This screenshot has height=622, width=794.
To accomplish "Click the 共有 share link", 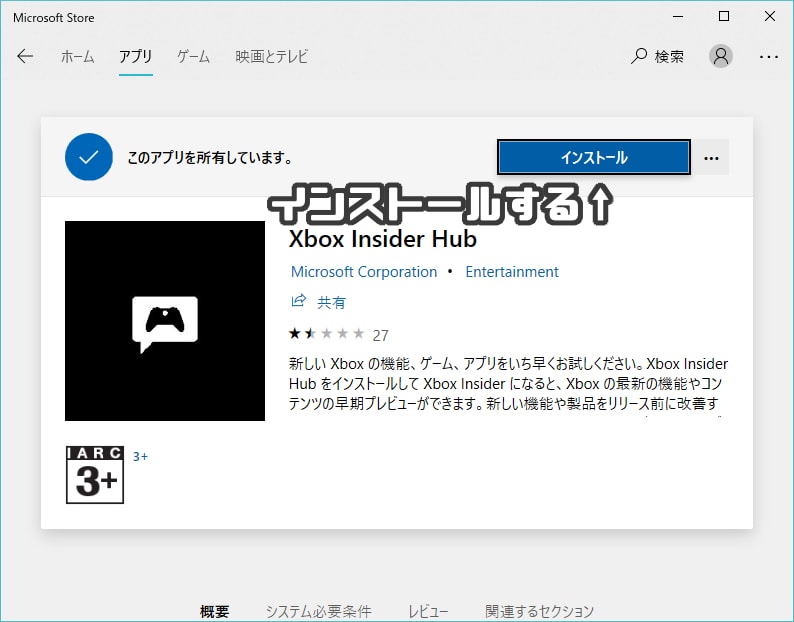I will tap(331, 303).
